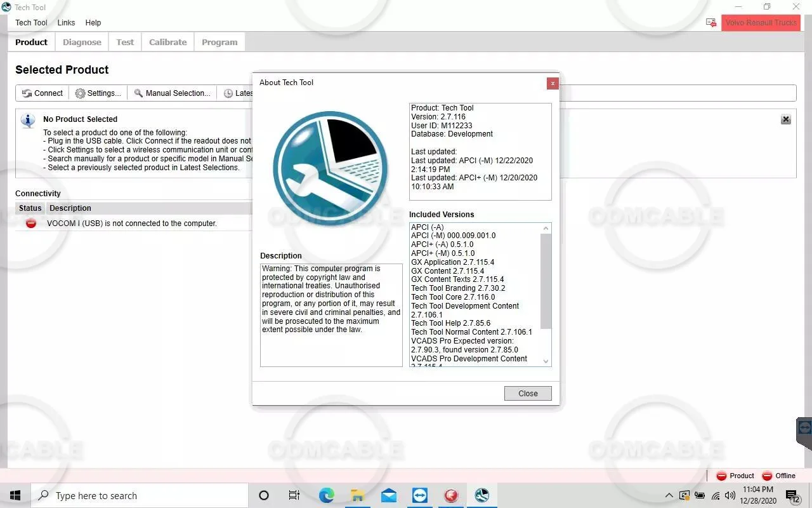Switch to the Diagnose tab
Screen dimensions: 812x508
(82, 43)
